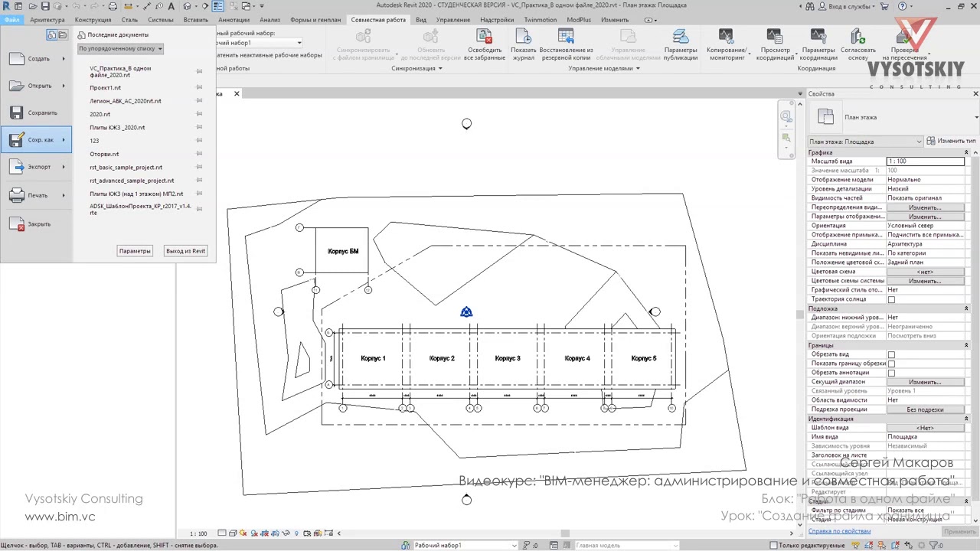Click the Сохранить (Save) icon
The width and height of the screenshot is (980, 551).
(17, 112)
